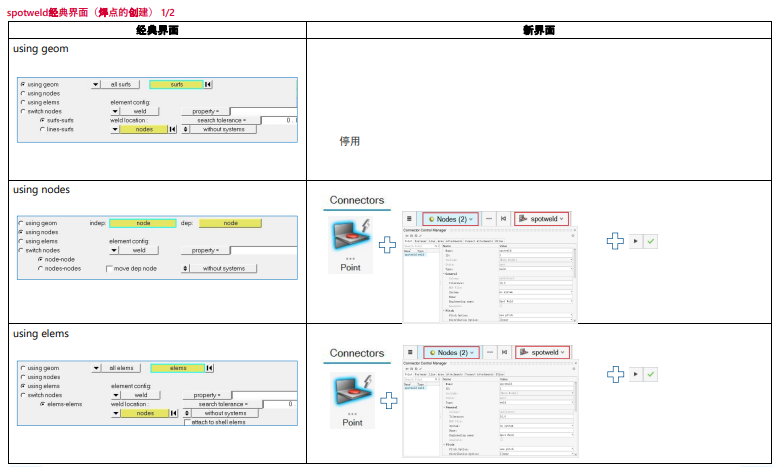Expand the dropdown arrow beside all surfs

(x=96, y=85)
